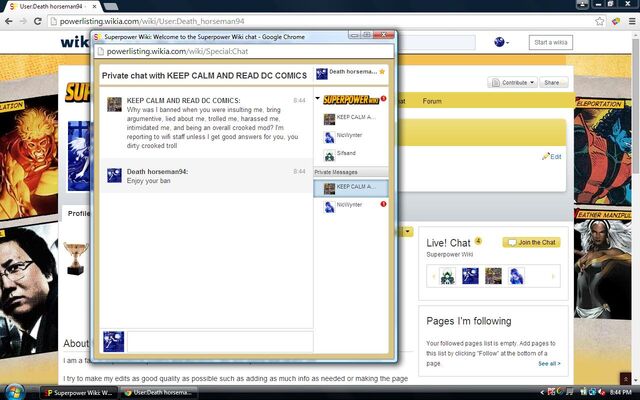This screenshot has height=400, width=640.
Task: Switch to Superpower Wiki W... taskbar item
Action: [78, 393]
